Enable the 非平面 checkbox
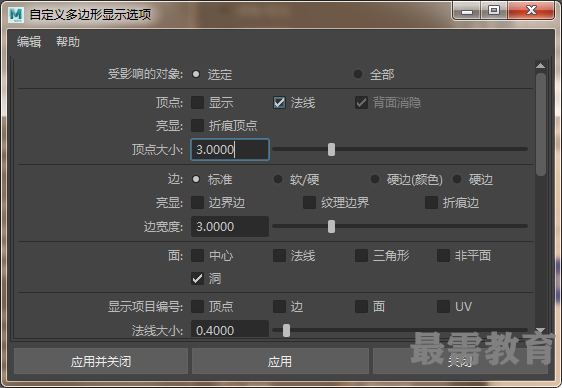 (x=443, y=255)
